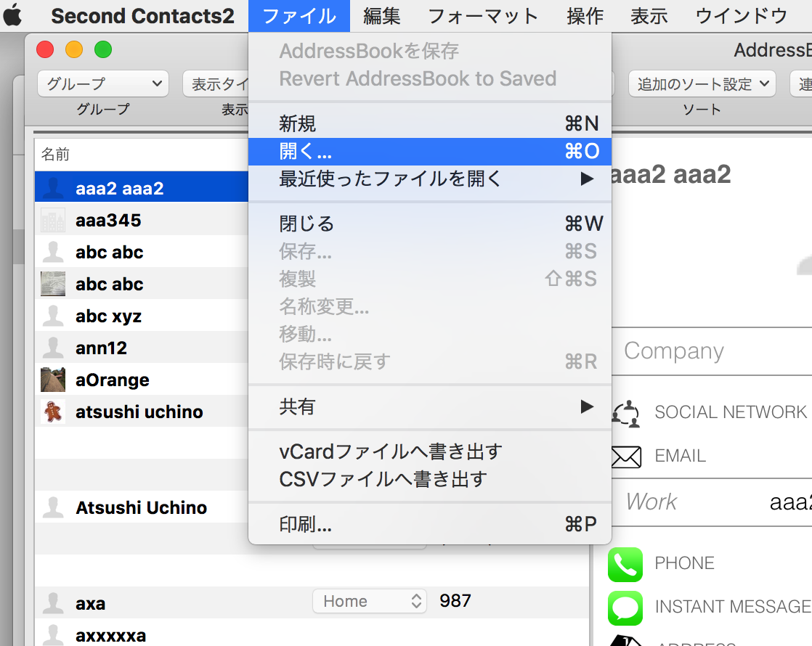Click the aaa2 aaa2 contact avatar icon

coord(53,188)
